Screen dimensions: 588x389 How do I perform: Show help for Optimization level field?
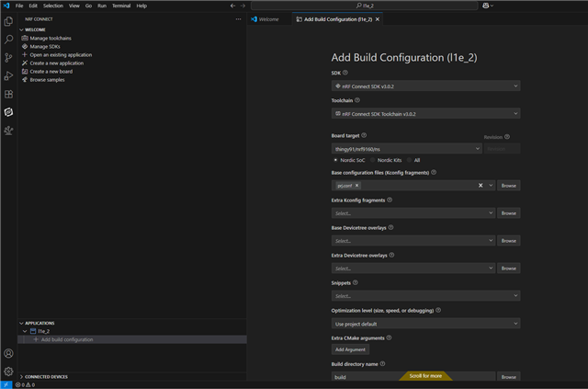(x=438, y=310)
